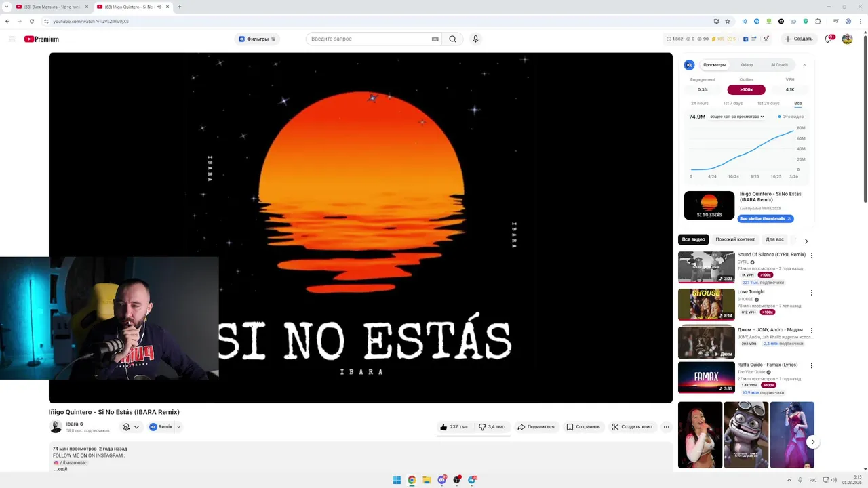Click the trophy icon in vidIQ toolbar
The height and width of the screenshot is (488, 868).
(766, 39)
